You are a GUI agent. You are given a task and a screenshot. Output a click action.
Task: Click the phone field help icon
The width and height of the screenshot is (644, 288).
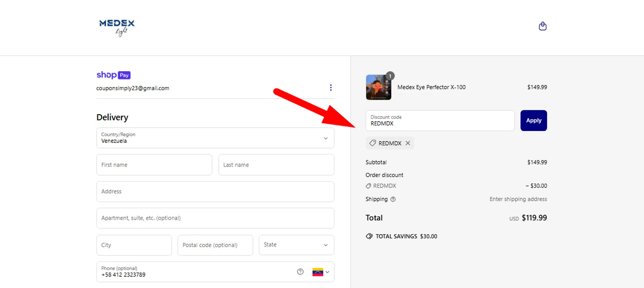(x=301, y=272)
